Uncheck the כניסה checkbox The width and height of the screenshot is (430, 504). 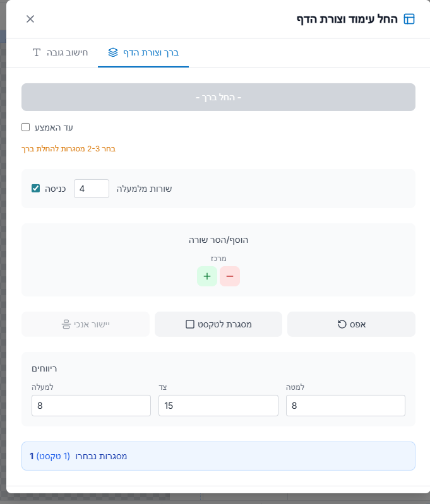(x=36, y=188)
